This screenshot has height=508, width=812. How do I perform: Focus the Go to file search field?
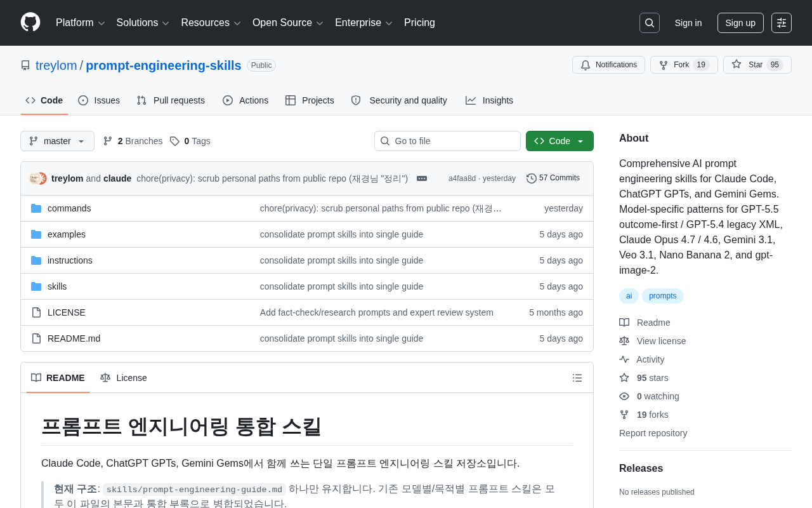point(447,141)
